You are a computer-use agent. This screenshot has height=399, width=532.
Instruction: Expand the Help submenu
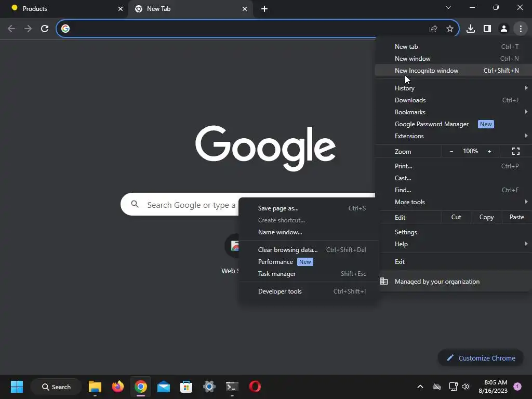pyautogui.click(x=453, y=244)
